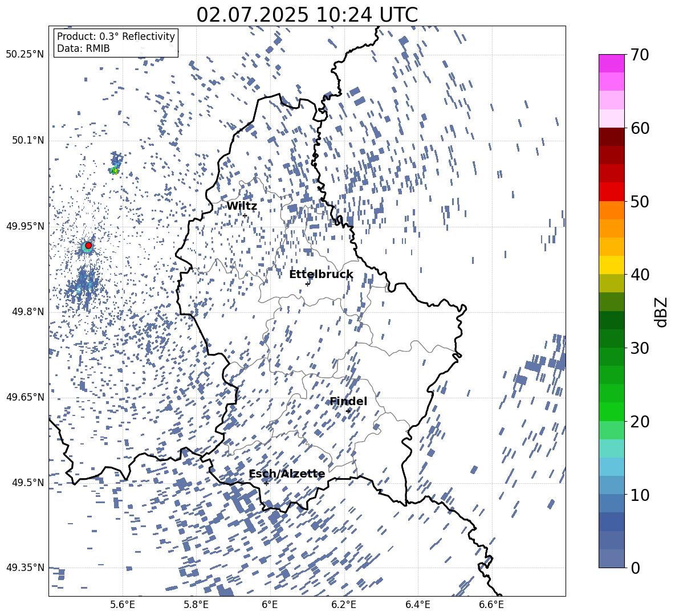Pick the dark green colorbar segment near 30
The height and width of the screenshot is (616, 675).
pos(611,338)
